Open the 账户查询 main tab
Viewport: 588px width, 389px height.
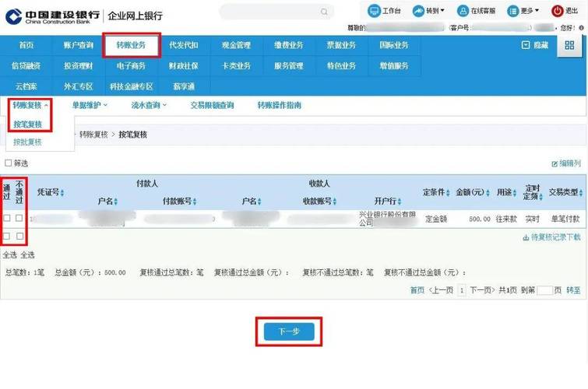tap(79, 45)
